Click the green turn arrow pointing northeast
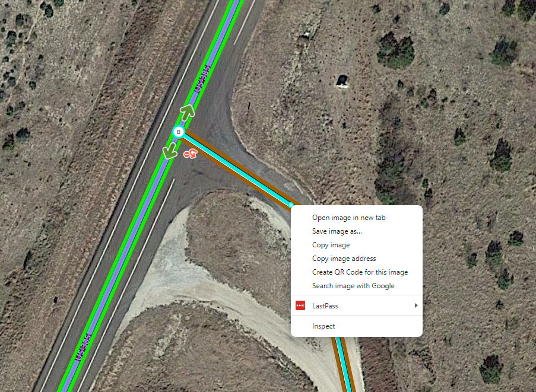536x392 pixels. pyautogui.click(x=188, y=112)
